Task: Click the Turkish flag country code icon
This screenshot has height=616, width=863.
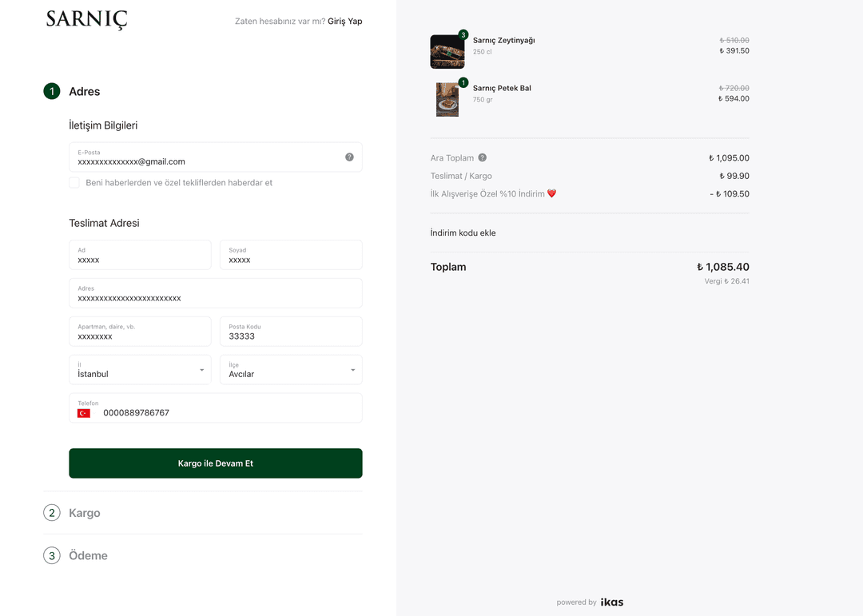Action: click(x=84, y=413)
